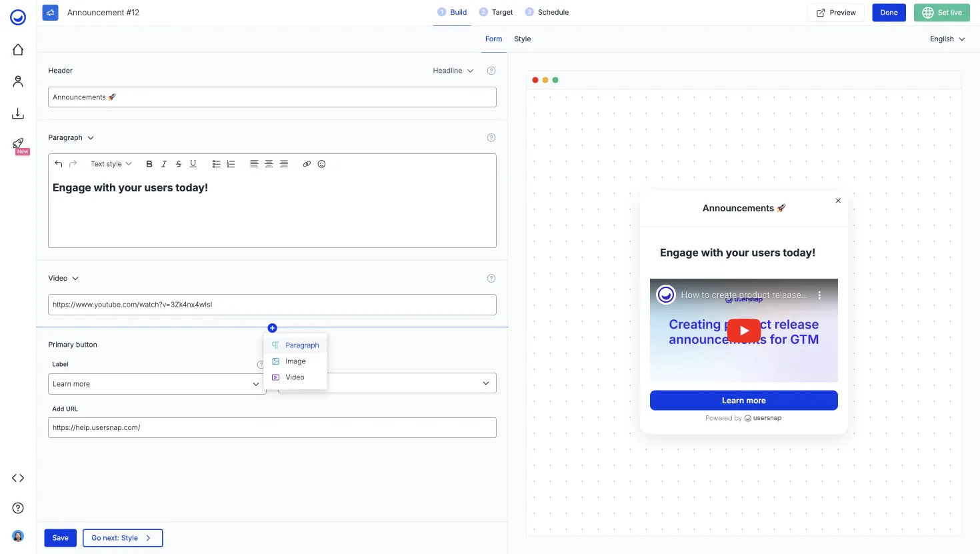Select Image from the add element menu
This screenshot has width=980, height=554.
tap(295, 361)
